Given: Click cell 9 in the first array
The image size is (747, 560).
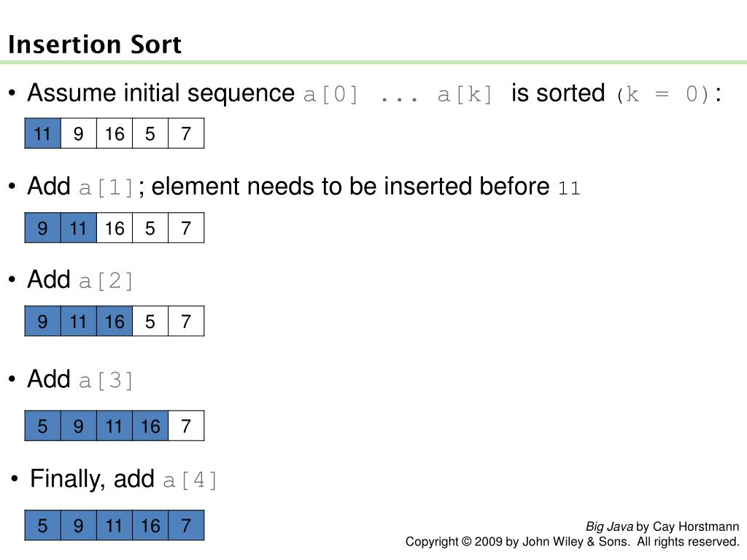Looking at the screenshot, I should (x=79, y=133).
